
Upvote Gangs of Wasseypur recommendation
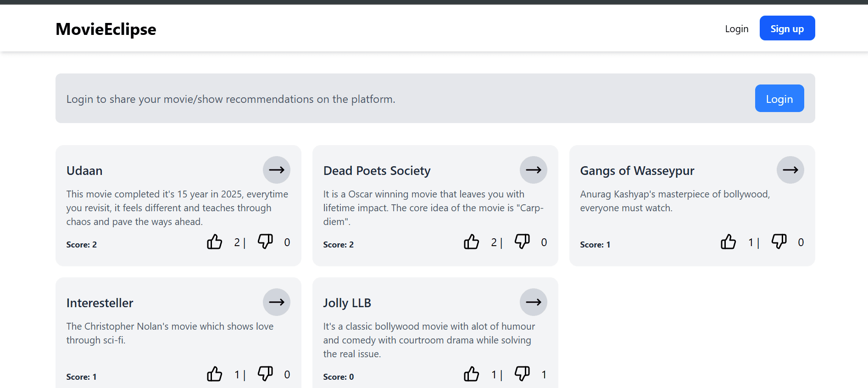pos(728,242)
